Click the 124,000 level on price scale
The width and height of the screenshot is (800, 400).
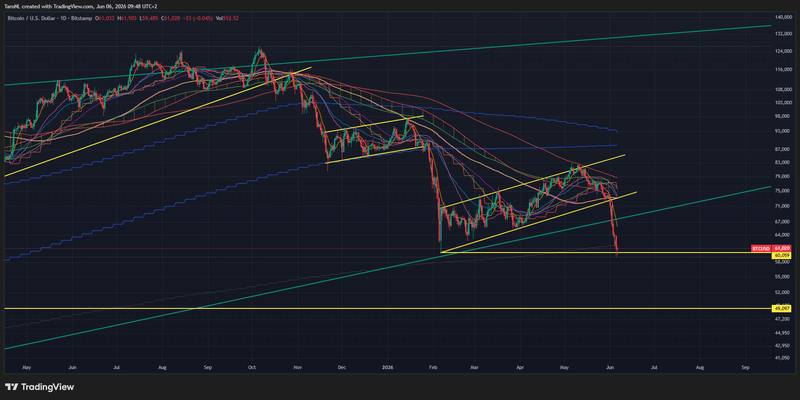click(x=783, y=52)
